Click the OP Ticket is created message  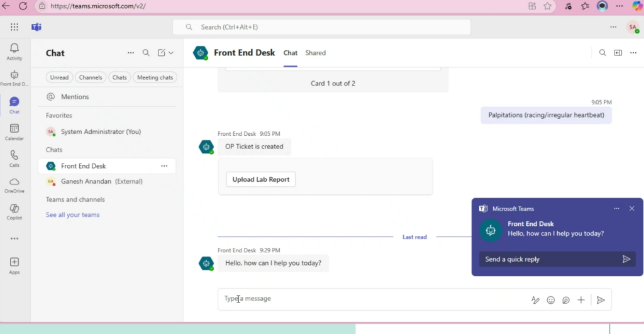(254, 147)
